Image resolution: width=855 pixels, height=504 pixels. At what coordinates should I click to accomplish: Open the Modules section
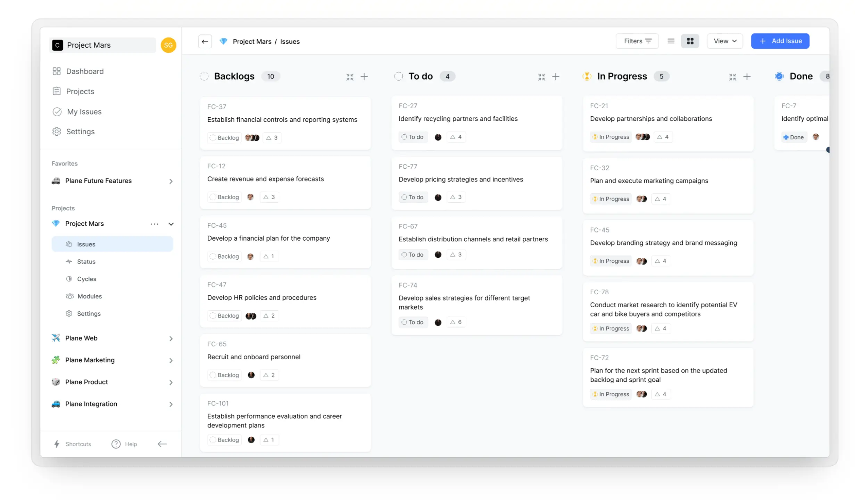(89, 296)
